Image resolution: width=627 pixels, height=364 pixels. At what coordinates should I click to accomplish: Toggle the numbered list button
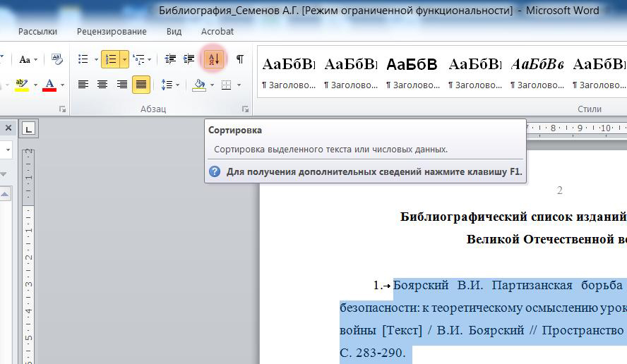(x=110, y=59)
